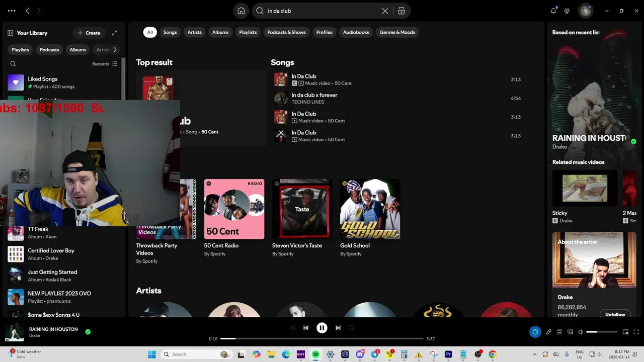Open Throwback Party Videos playlist title
The height and width of the screenshot is (362, 644).
(x=156, y=249)
